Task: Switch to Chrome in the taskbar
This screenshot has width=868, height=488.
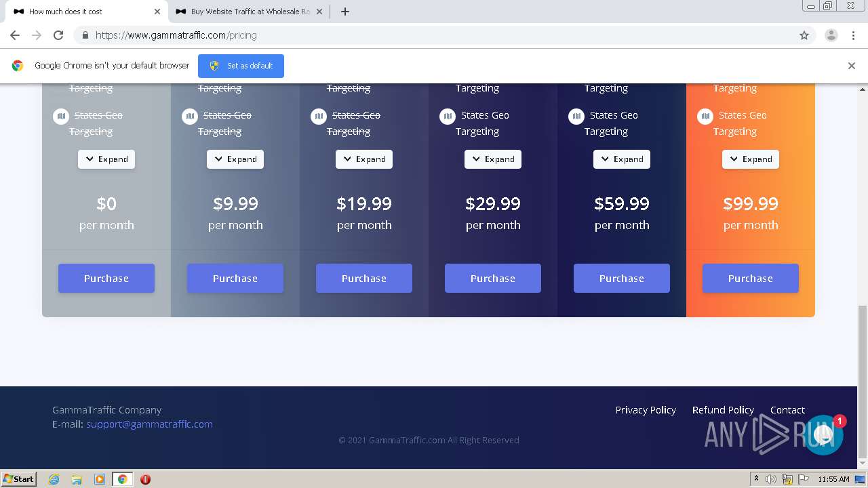Action: (123, 479)
